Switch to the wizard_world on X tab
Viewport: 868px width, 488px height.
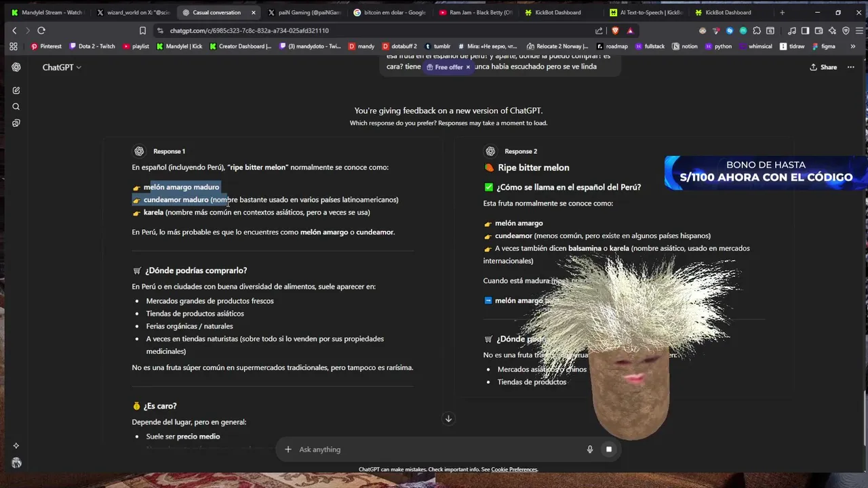coord(134,12)
